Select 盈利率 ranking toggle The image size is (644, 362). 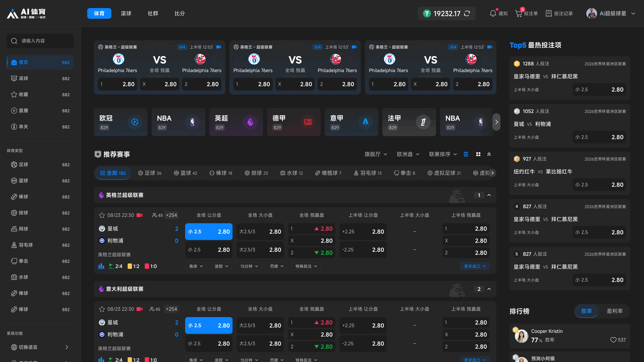615,311
